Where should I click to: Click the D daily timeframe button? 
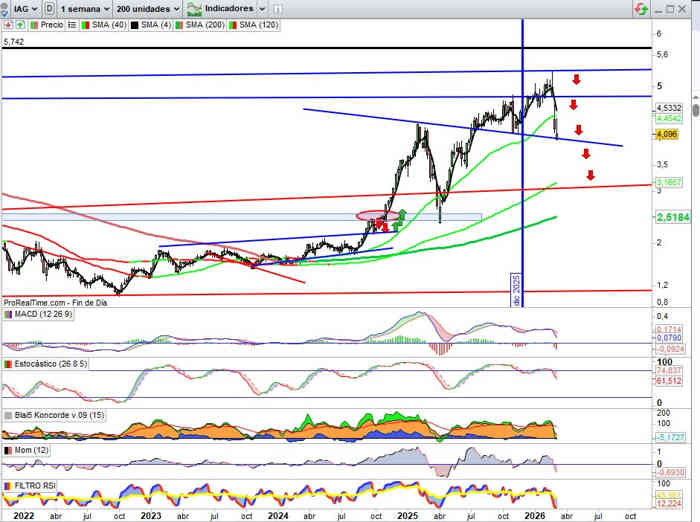[x=50, y=8]
